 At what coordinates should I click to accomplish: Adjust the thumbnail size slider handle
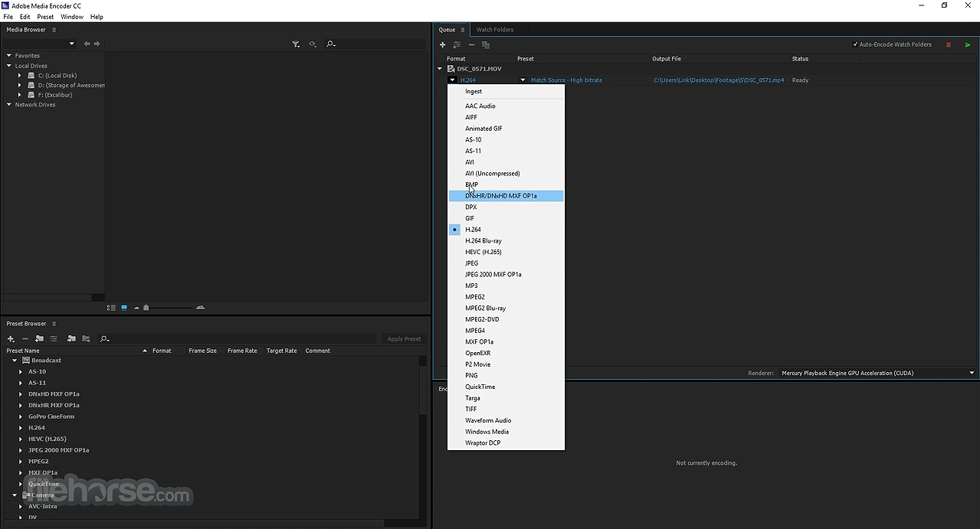146,308
